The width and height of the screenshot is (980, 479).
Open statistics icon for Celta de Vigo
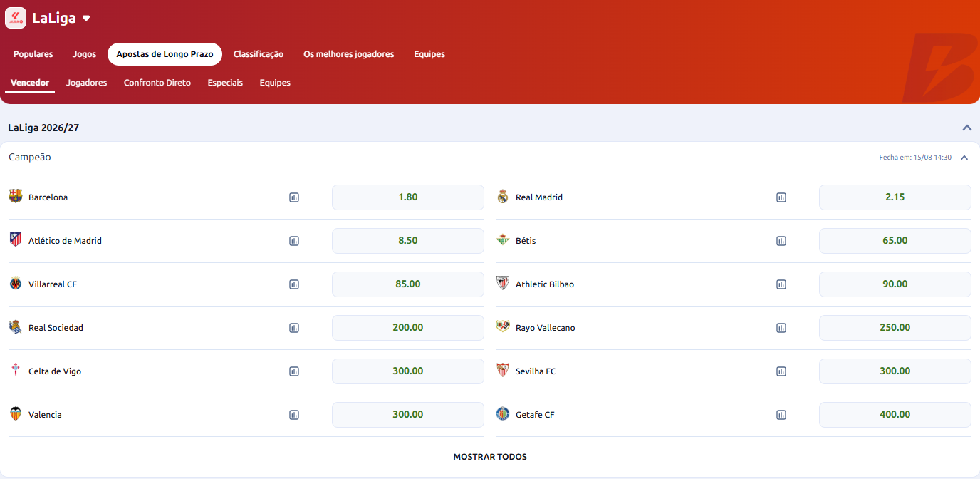[294, 371]
